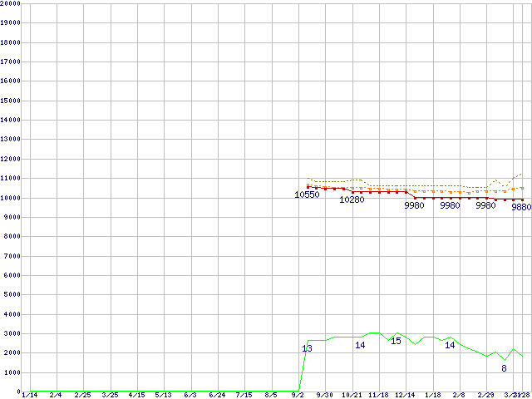The height and width of the screenshot is (399, 532).
Task: Select the 10000 y-axis value label
Action: 10,198
